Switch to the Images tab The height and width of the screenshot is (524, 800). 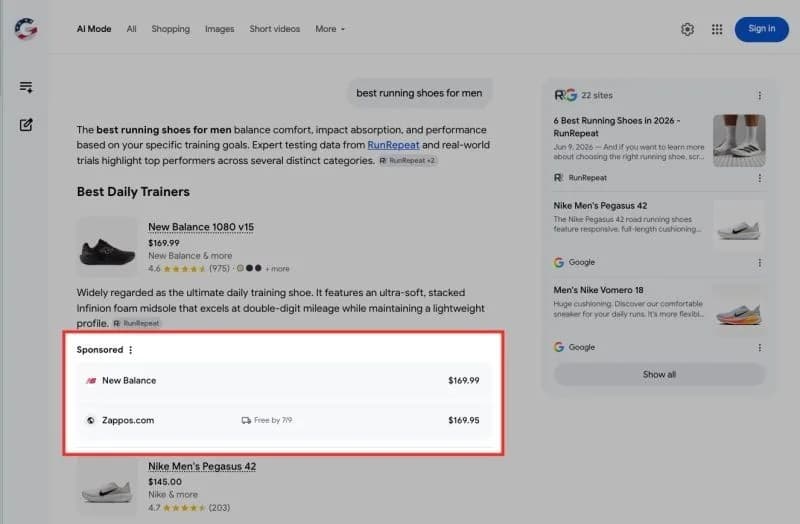point(219,29)
